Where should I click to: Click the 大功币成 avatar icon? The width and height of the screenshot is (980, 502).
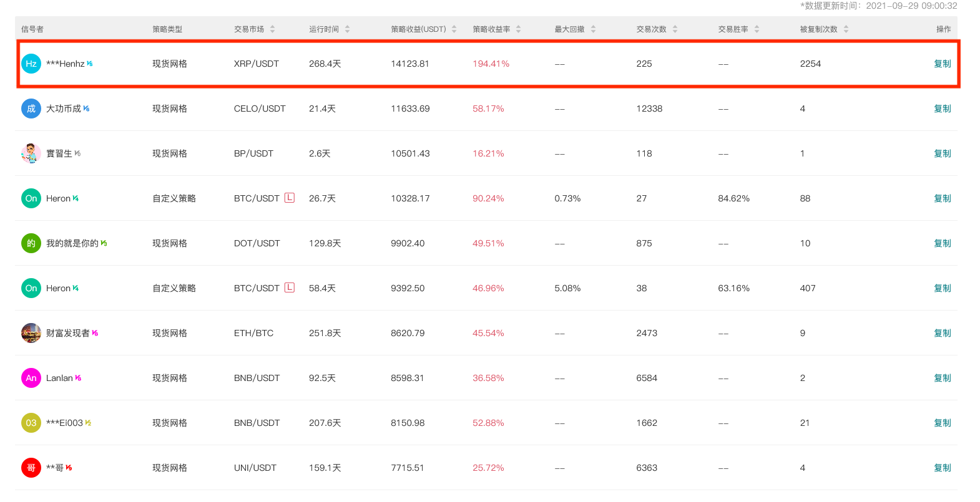tap(31, 109)
